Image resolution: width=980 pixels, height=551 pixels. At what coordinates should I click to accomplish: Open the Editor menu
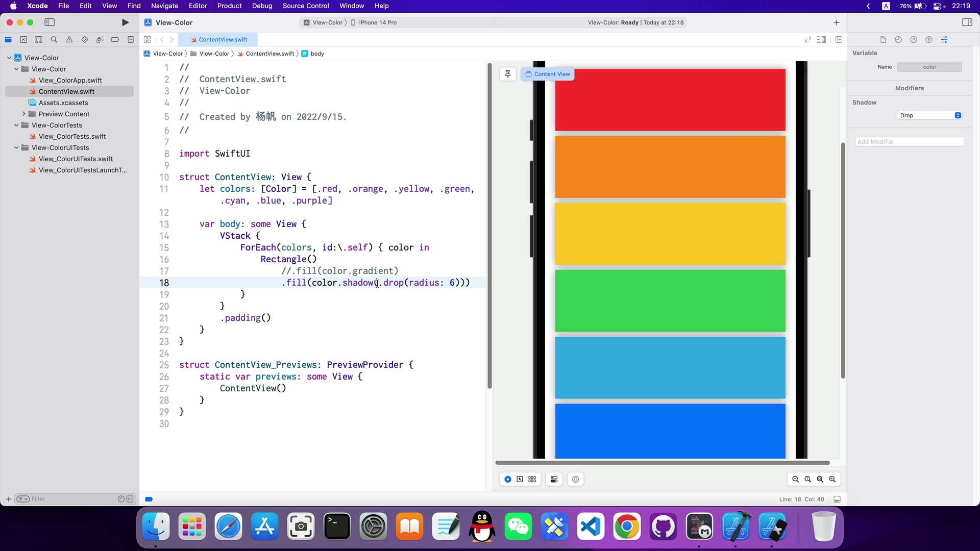[198, 6]
